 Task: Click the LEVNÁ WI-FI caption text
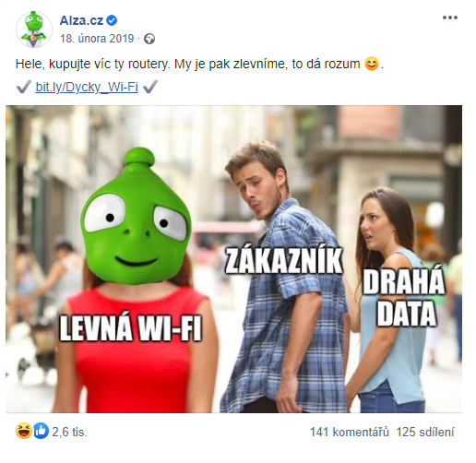click(130, 328)
